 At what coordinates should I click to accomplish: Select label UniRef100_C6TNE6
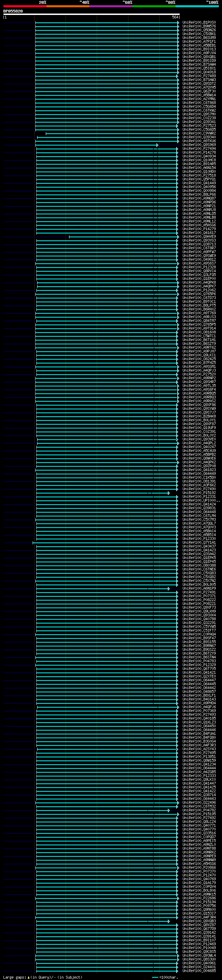click(199, 569)
